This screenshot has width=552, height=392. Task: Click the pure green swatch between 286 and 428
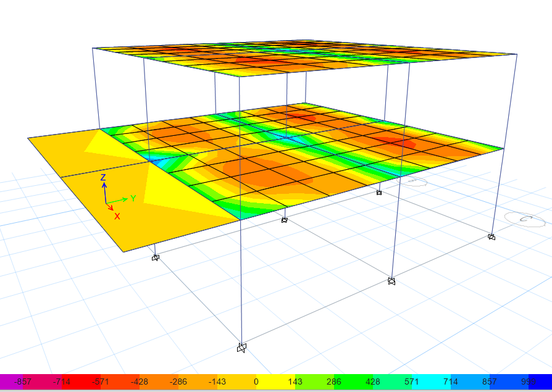tap(353, 382)
